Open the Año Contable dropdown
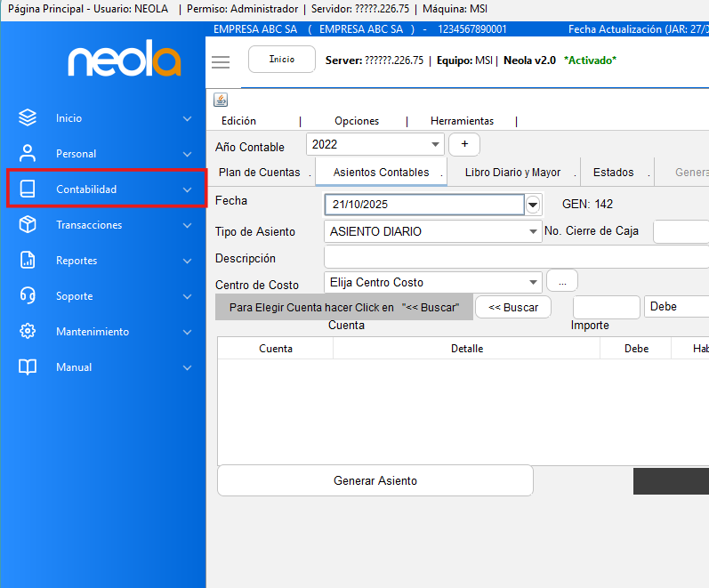The width and height of the screenshot is (709, 588). [435, 144]
